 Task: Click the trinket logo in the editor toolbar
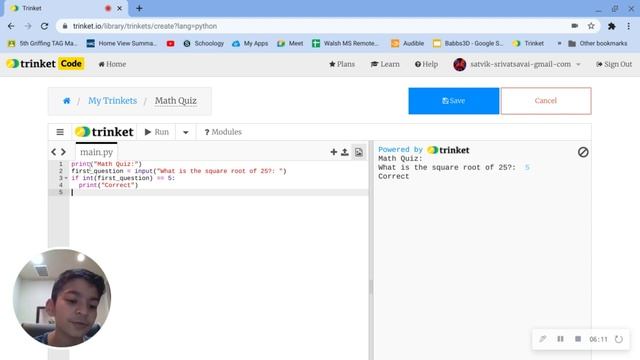(x=104, y=132)
